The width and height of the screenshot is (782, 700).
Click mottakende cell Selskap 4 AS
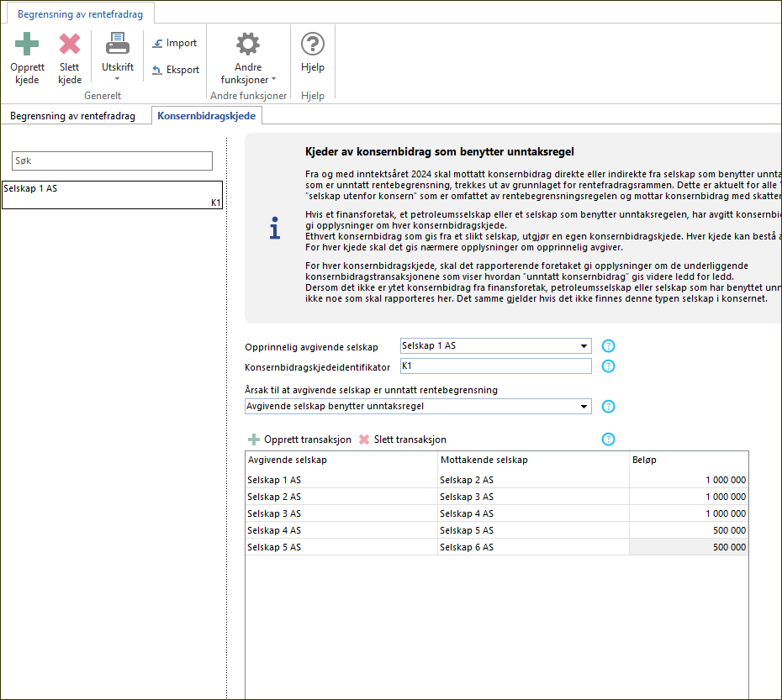pos(533,513)
